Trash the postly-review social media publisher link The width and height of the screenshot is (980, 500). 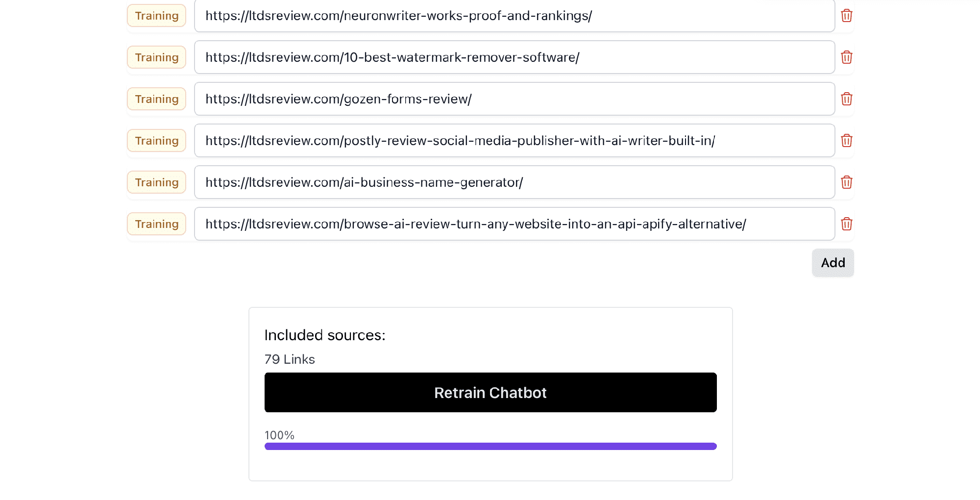tap(846, 141)
